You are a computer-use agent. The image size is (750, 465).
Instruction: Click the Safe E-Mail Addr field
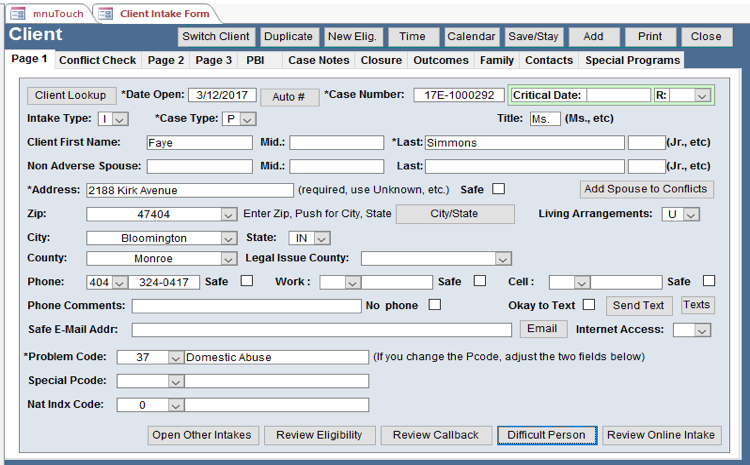coord(321,330)
